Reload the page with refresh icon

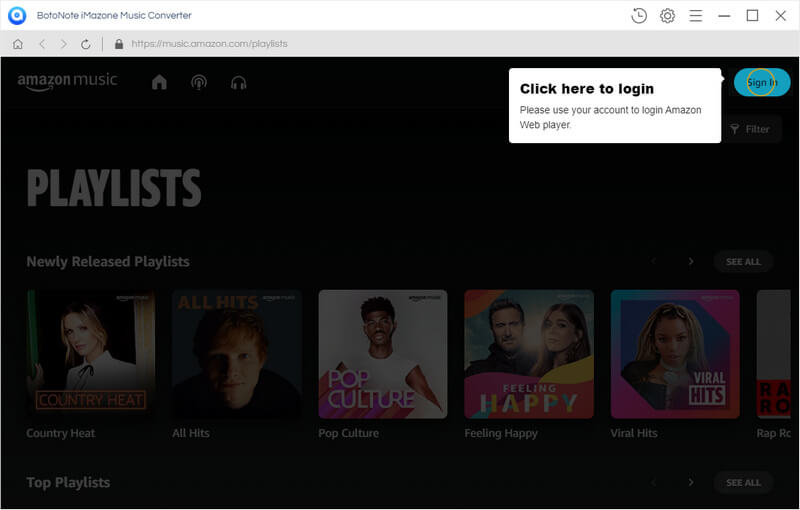point(86,44)
